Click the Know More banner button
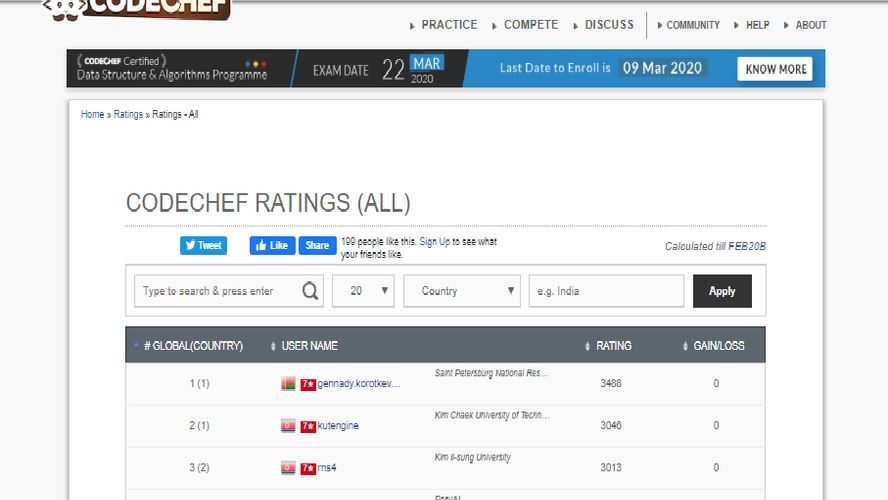The width and height of the screenshot is (888, 500). point(775,69)
